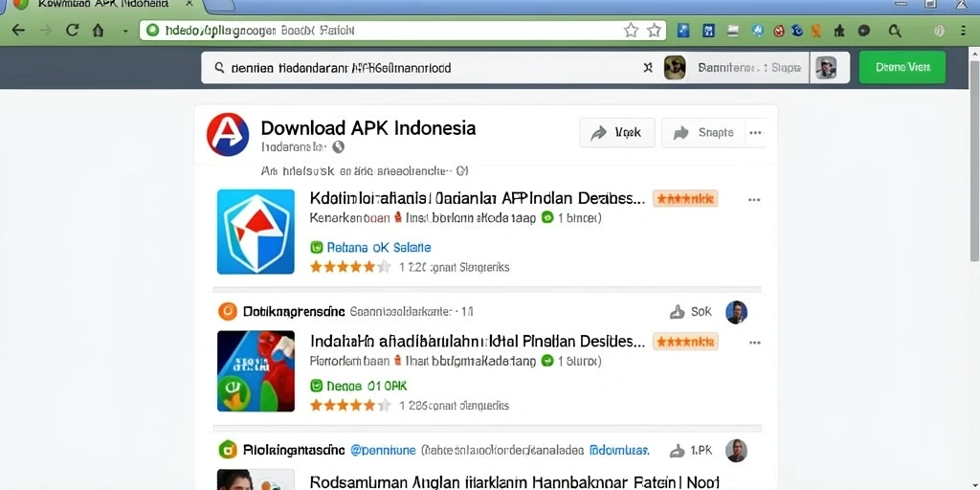Click the orange circle icon beside Dotikmagrensdnc
Image resolution: width=980 pixels, height=490 pixels.
(x=228, y=311)
